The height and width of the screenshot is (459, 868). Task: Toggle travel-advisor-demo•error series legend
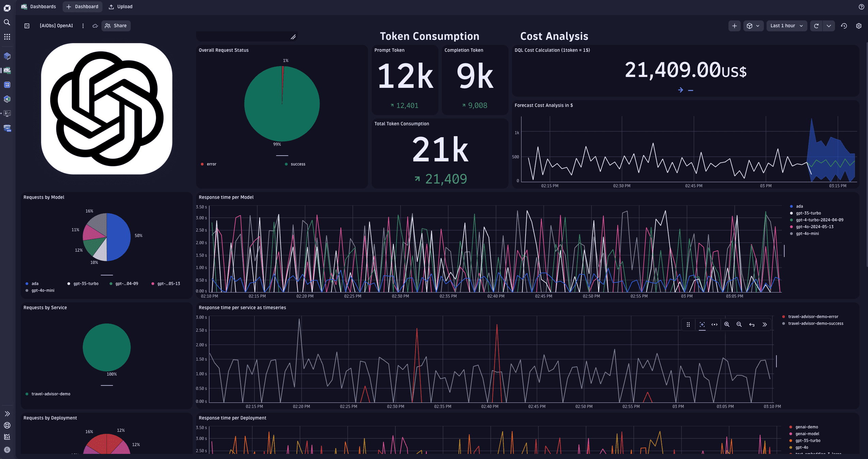(810, 317)
